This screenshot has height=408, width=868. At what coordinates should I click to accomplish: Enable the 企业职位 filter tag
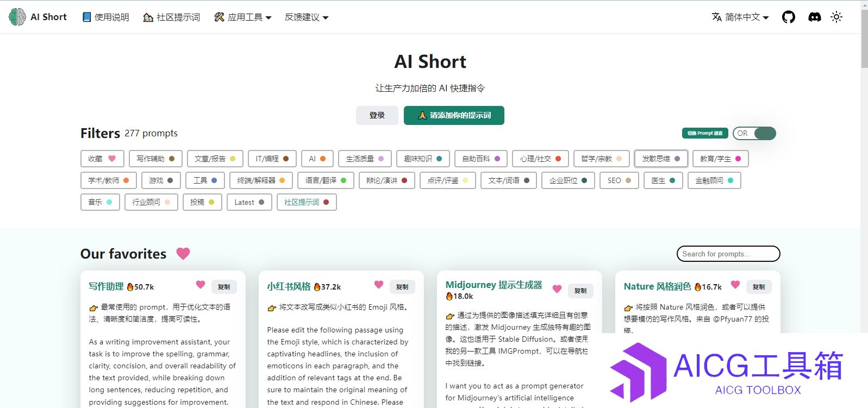(x=569, y=180)
